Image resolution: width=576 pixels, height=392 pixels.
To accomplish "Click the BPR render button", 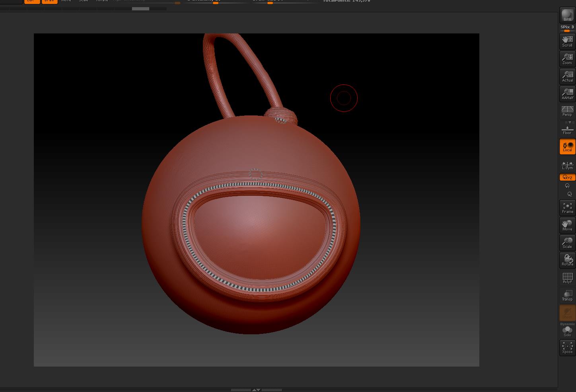I will [x=567, y=16].
